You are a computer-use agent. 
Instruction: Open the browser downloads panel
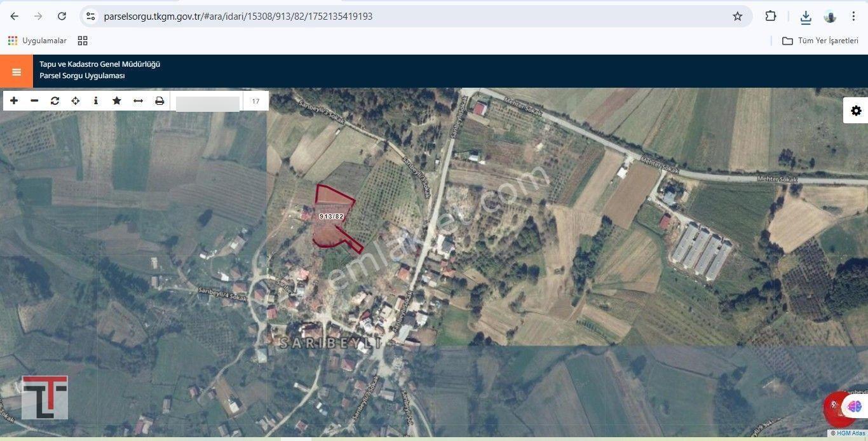coord(806,17)
